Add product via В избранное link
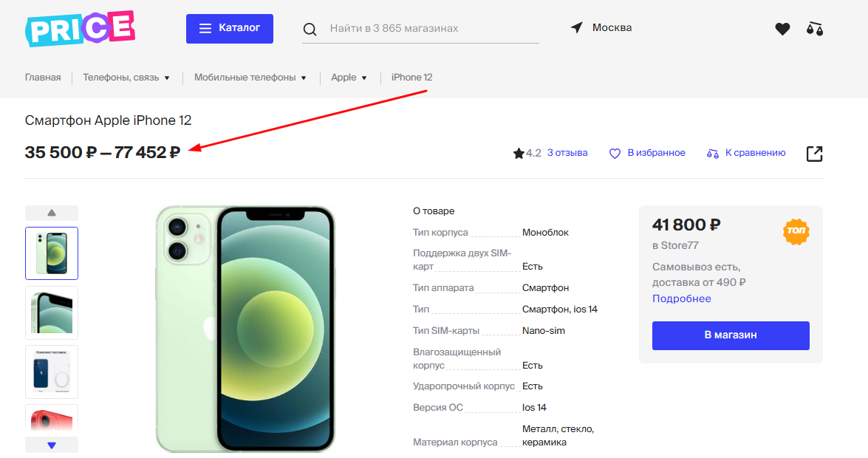Viewport: 868px width, 458px height. pyautogui.click(x=656, y=153)
